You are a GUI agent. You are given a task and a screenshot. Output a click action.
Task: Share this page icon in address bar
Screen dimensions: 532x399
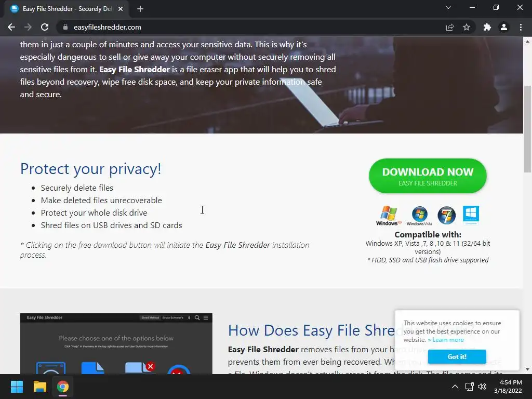(450, 27)
